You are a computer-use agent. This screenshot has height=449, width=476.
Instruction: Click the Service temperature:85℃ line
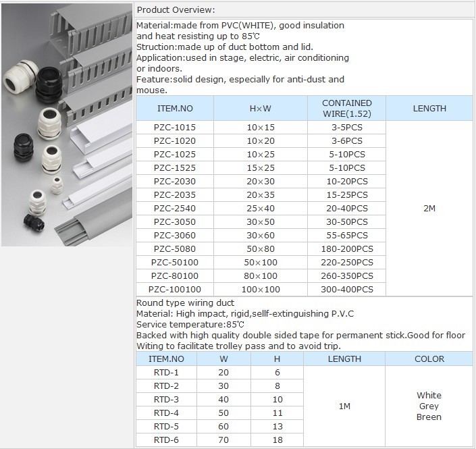[x=190, y=325]
